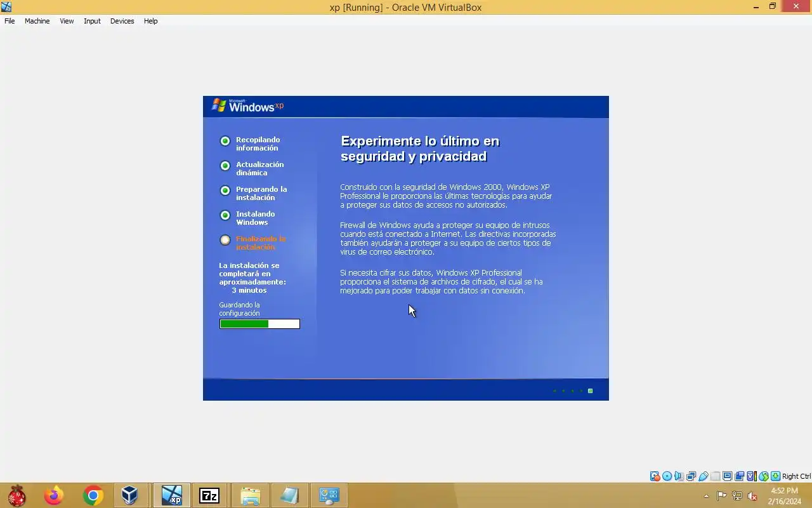
Task: Click the keyboard capture green arrow icon
Action: pos(775,476)
